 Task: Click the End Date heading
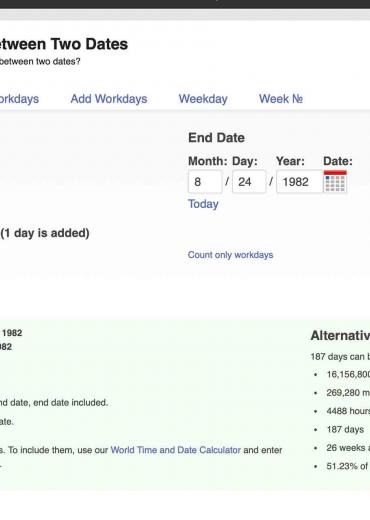[216, 138]
